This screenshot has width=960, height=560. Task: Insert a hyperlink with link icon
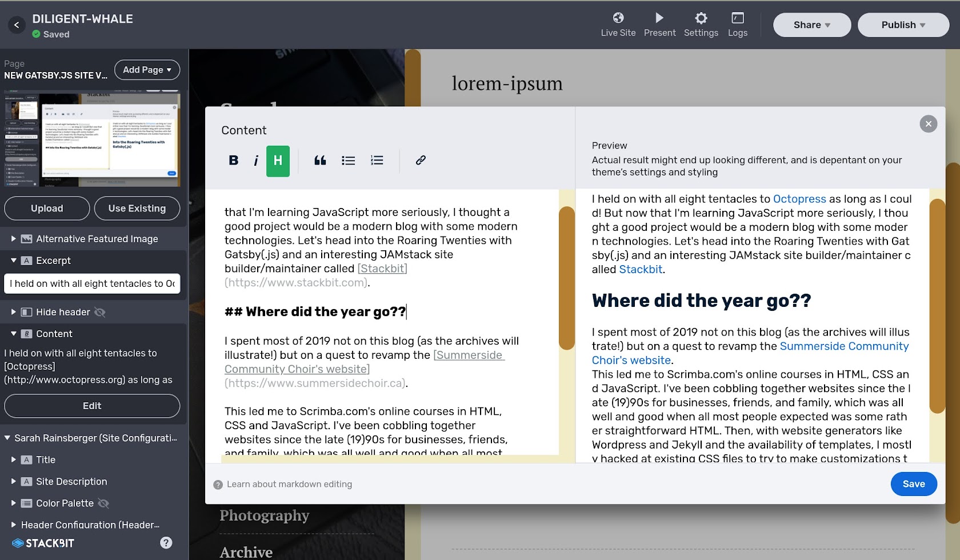click(421, 161)
